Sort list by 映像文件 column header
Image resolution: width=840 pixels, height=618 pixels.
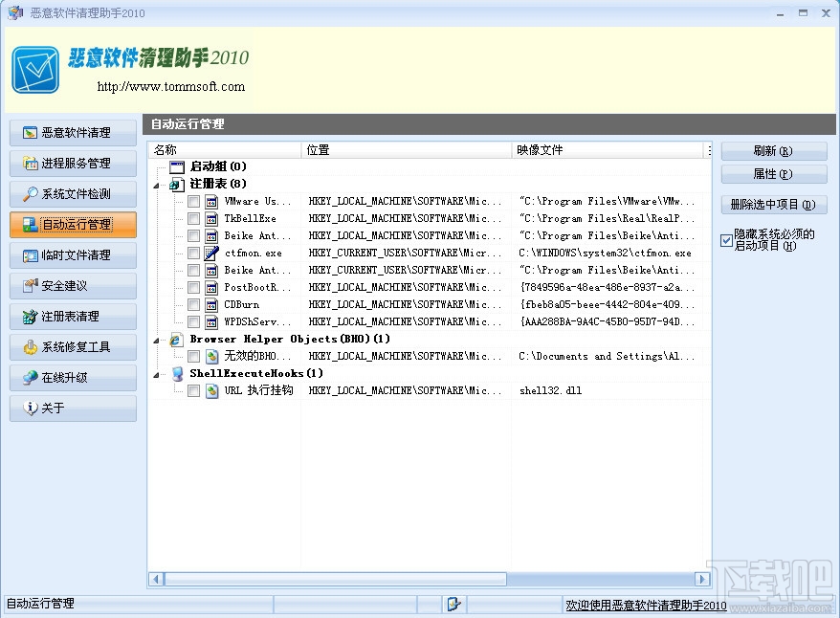(x=608, y=150)
